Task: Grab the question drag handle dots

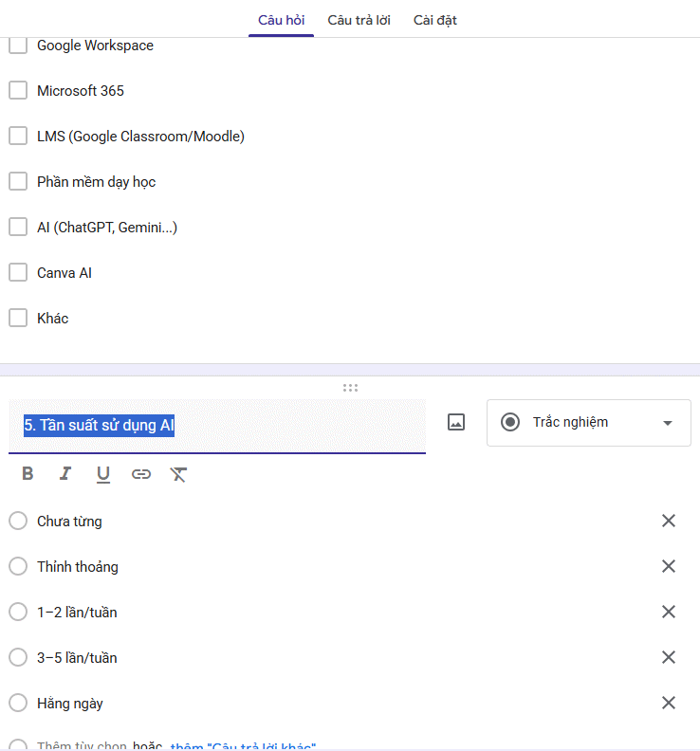Action: coord(350,388)
